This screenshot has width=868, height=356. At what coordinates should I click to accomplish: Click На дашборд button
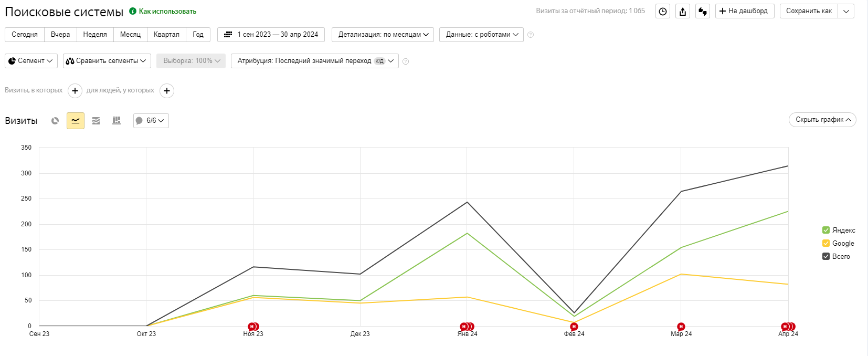click(x=744, y=11)
